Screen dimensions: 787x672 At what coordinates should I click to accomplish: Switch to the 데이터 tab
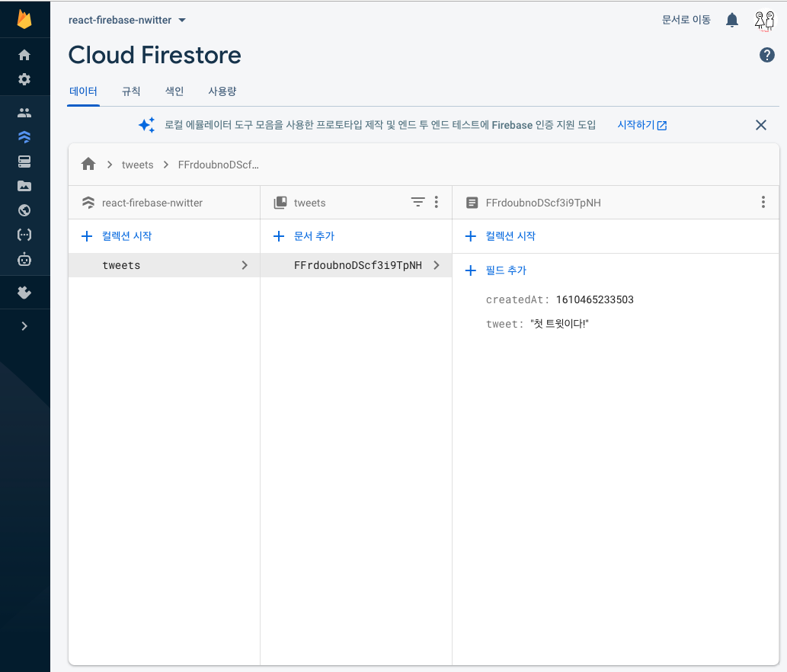point(83,91)
